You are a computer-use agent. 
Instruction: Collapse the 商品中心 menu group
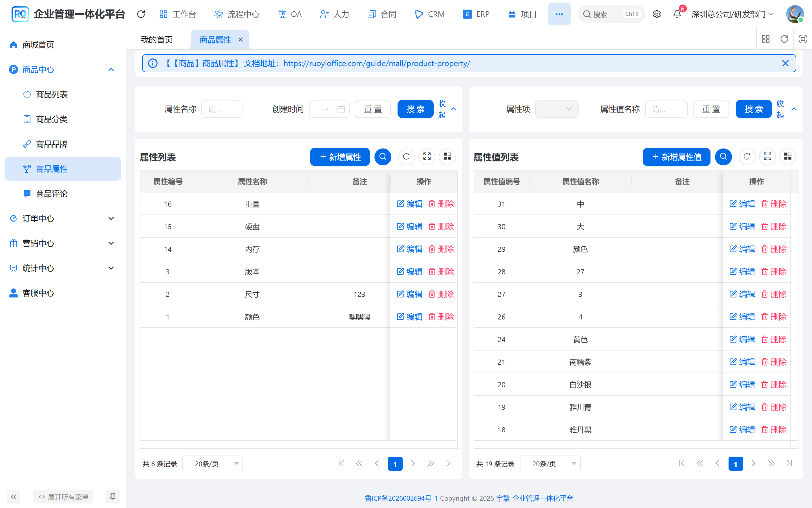coord(62,69)
